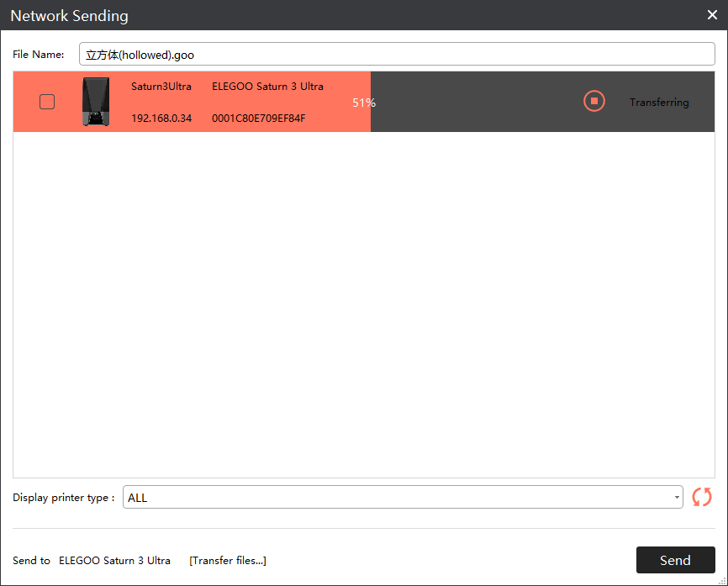Viewport: 728px width, 586px height.
Task: Select the Saturn 3 Ultra printer thumbnail
Action: click(x=96, y=102)
